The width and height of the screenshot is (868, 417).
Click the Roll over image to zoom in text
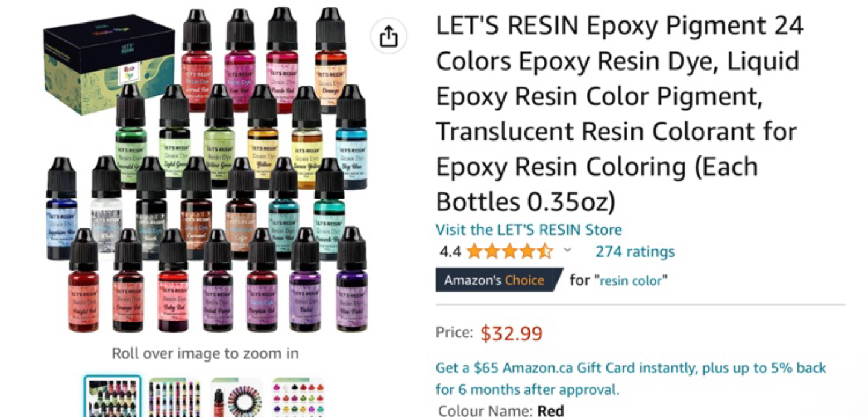coord(205,354)
